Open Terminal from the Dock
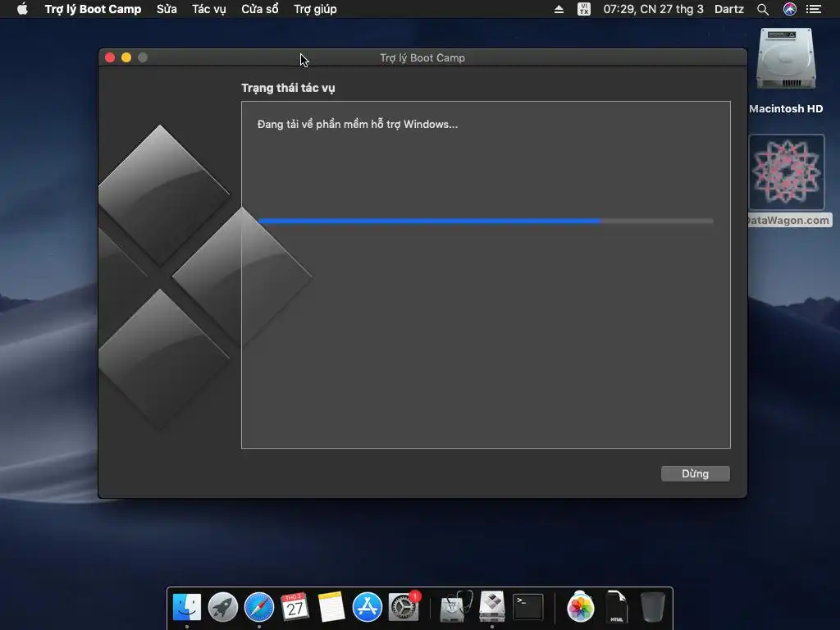This screenshot has width=840, height=630. pos(528,607)
